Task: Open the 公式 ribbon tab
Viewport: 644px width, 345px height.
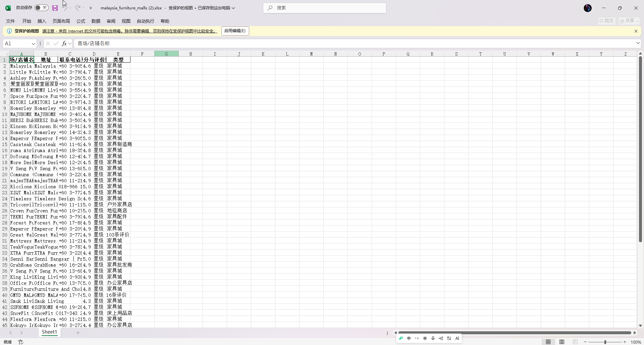Action: coord(81,21)
